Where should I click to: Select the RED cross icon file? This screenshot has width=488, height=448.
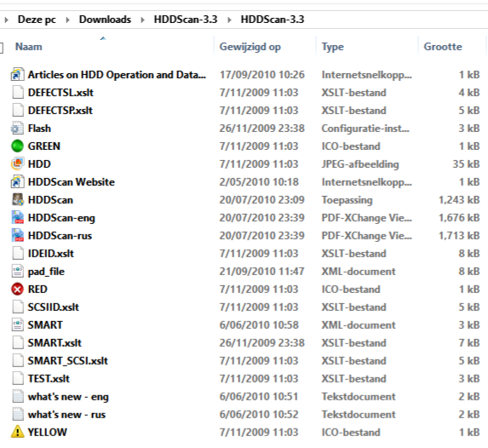(x=17, y=290)
